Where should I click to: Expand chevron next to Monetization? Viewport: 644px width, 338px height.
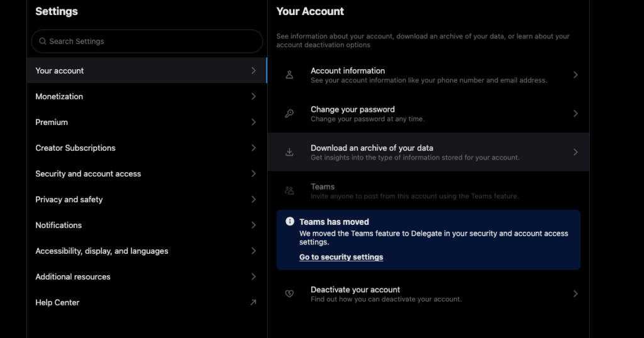[253, 96]
